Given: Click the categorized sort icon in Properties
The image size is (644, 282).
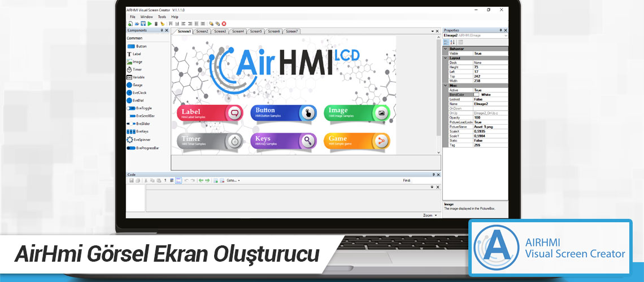Looking at the screenshot, I should point(446,42).
